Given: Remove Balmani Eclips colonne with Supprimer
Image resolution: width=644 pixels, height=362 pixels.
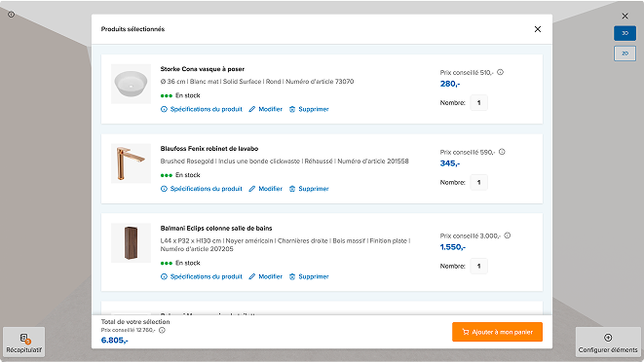Looking at the screenshot, I should click(x=309, y=276).
